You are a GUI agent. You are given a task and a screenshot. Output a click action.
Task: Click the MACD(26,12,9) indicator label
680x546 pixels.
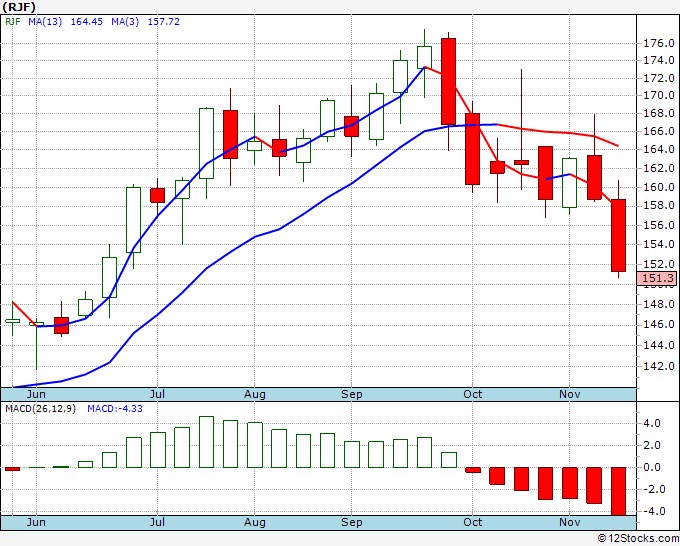(40, 409)
